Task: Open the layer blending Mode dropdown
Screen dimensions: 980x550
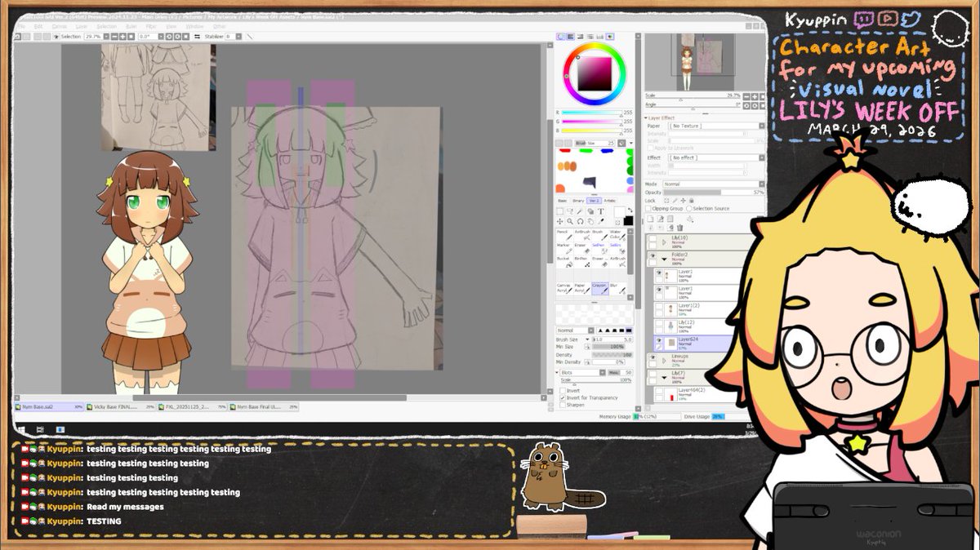Action: click(714, 184)
